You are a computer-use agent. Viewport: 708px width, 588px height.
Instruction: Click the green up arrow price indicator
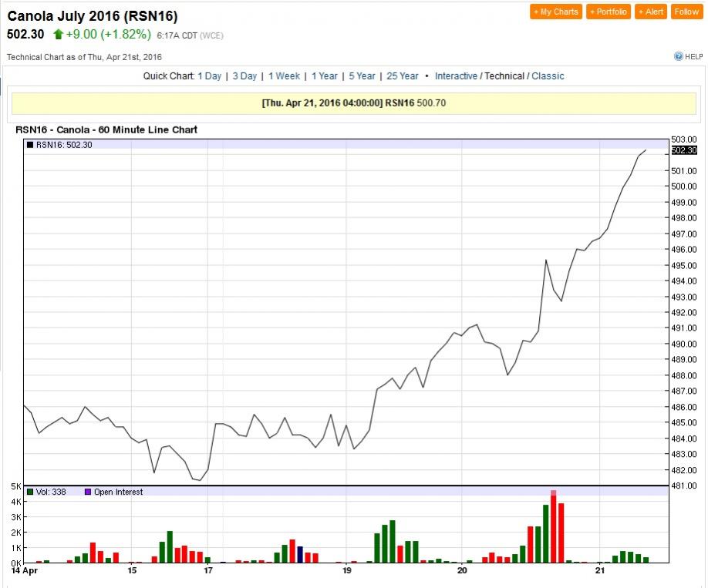click(x=58, y=35)
